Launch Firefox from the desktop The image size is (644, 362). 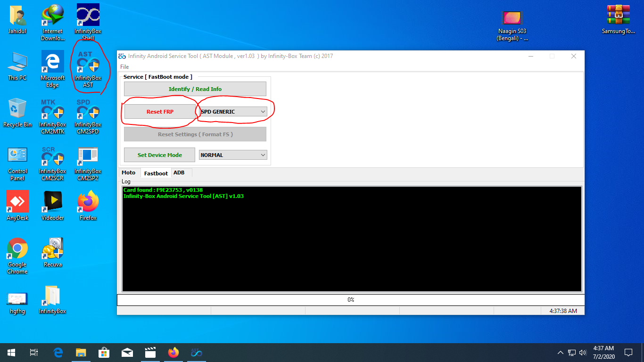pyautogui.click(x=88, y=206)
